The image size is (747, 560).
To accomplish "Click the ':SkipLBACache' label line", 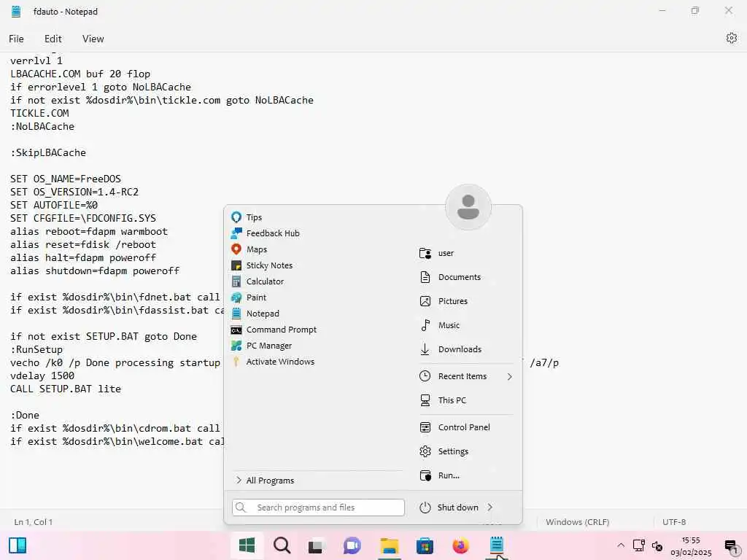I will [x=48, y=153].
